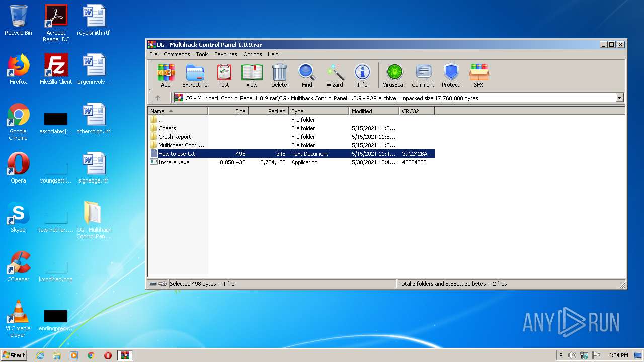Launch the Wizard tool
This screenshot has height=362, width=644.
click(335, 76)
